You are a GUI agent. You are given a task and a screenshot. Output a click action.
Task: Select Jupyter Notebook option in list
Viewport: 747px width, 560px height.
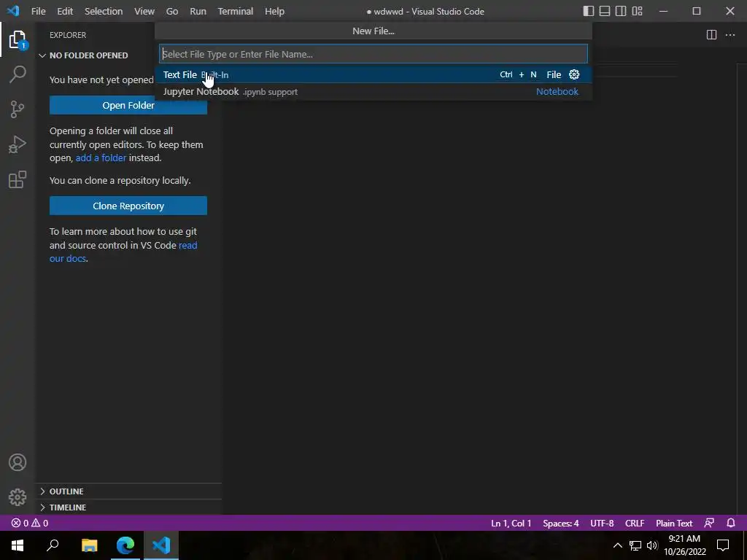click(373, 91)
